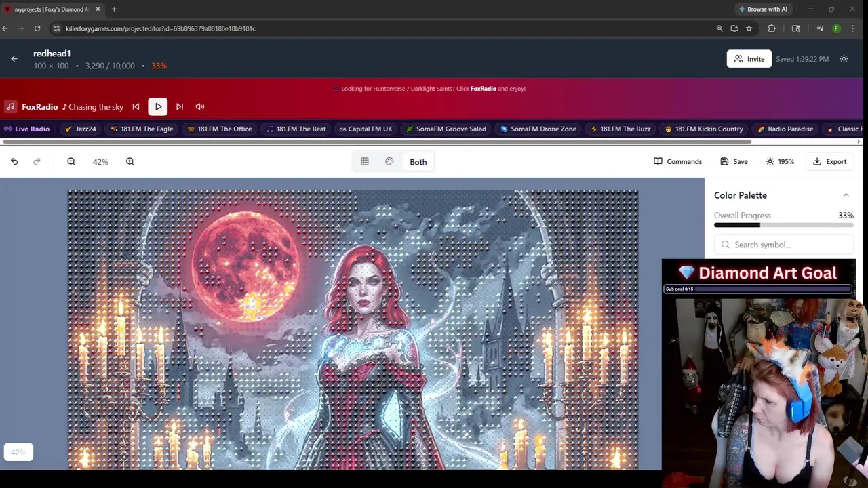868x488 pixels.
Task: View site information icon in address bar
Action: point(57,28)
